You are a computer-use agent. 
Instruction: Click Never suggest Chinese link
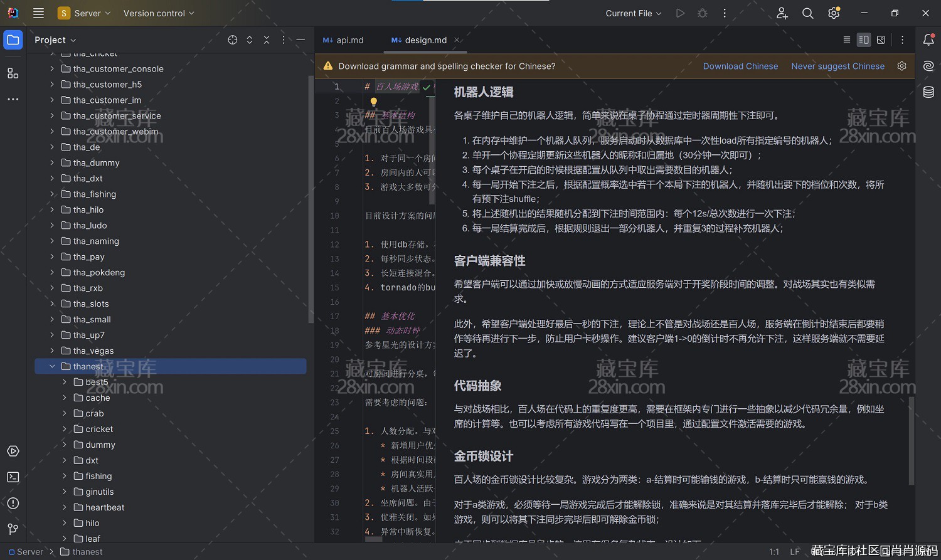tap(837, 66)
